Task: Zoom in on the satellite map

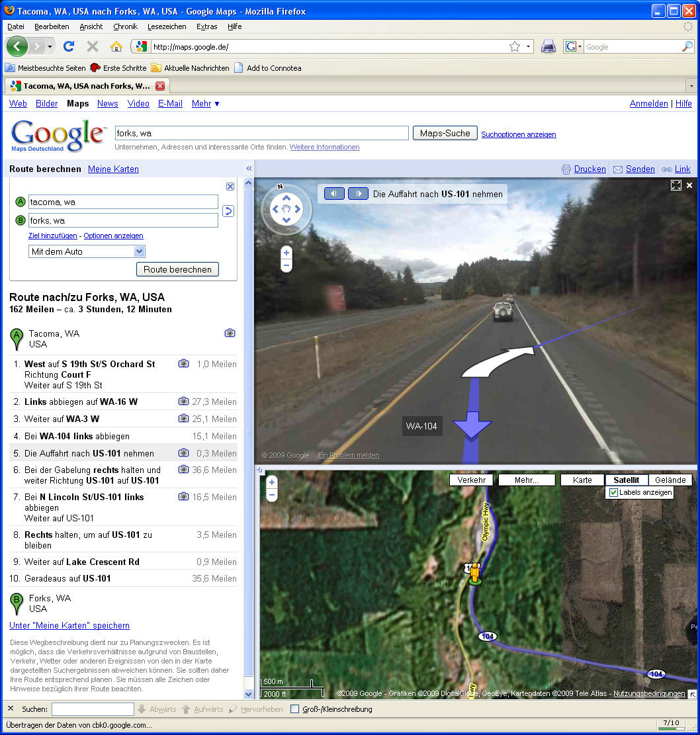Action: coord(271,482)
